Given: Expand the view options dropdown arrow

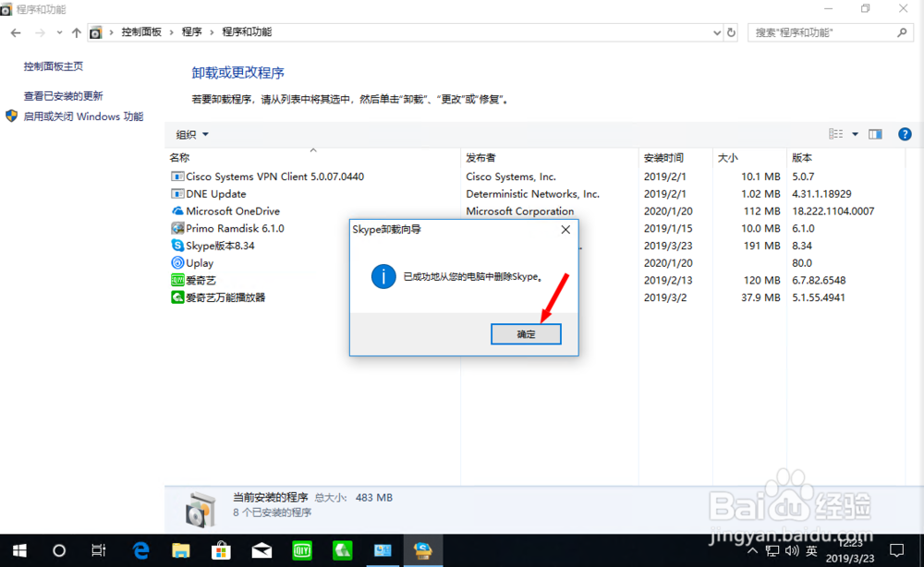Looking at the screenshot, I should click(x=855, y=134).
